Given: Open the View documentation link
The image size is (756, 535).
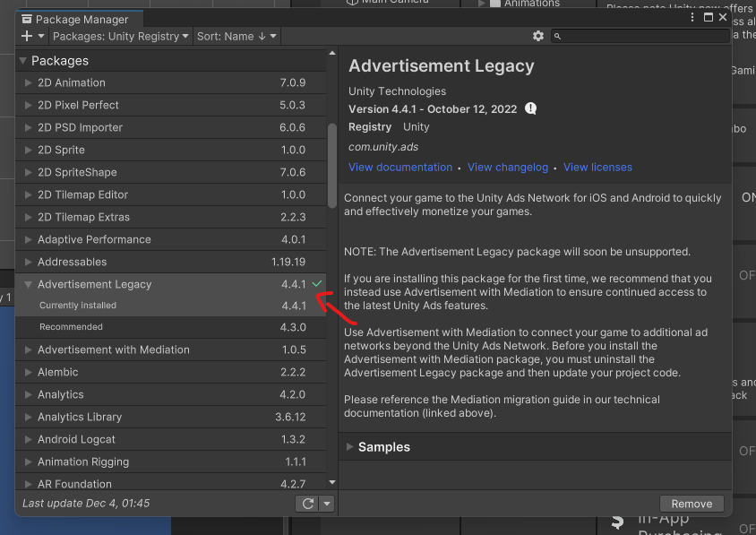Looking at the screenshot, I should [x=400, y=168].
